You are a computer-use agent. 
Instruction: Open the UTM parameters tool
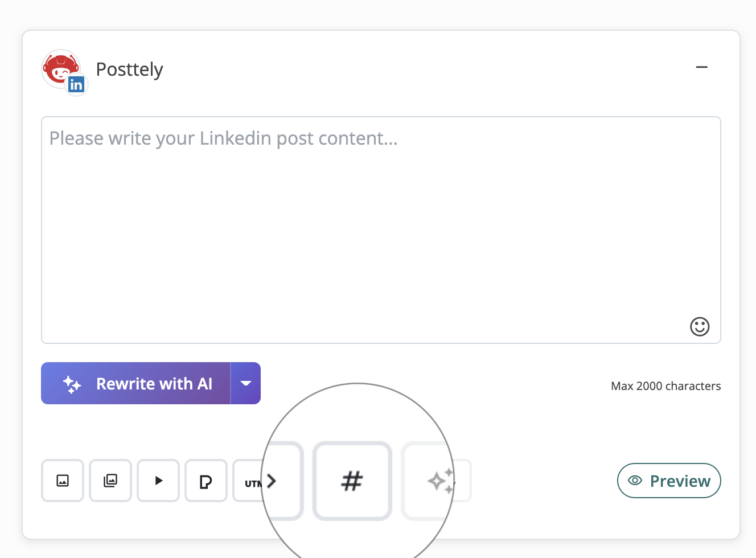[250, 483]
